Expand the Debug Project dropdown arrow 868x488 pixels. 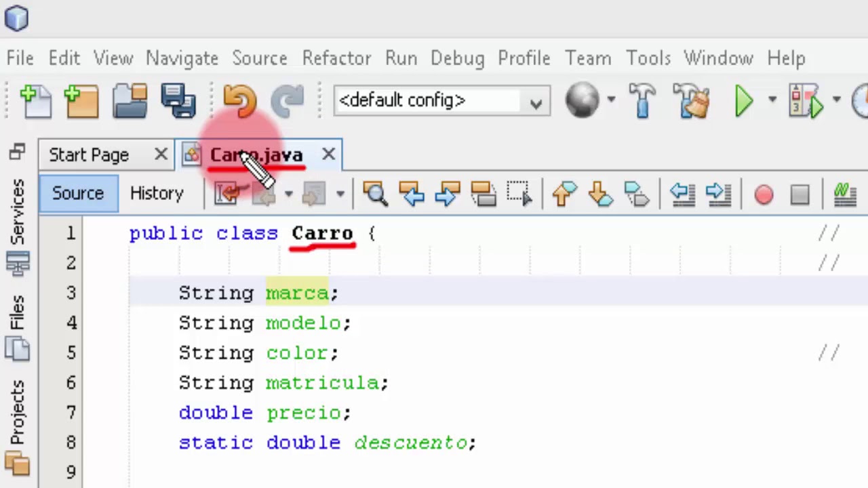[837, 100]
